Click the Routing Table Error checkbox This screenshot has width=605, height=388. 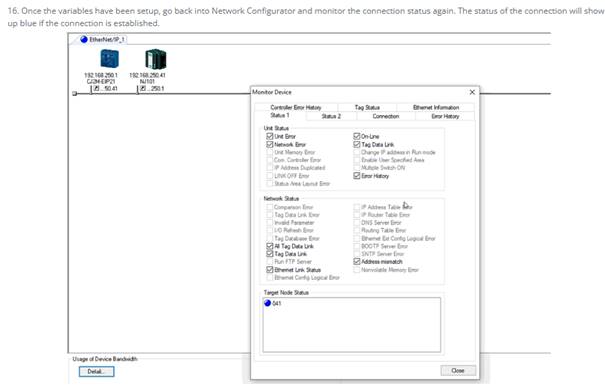(x=357, y=230)
